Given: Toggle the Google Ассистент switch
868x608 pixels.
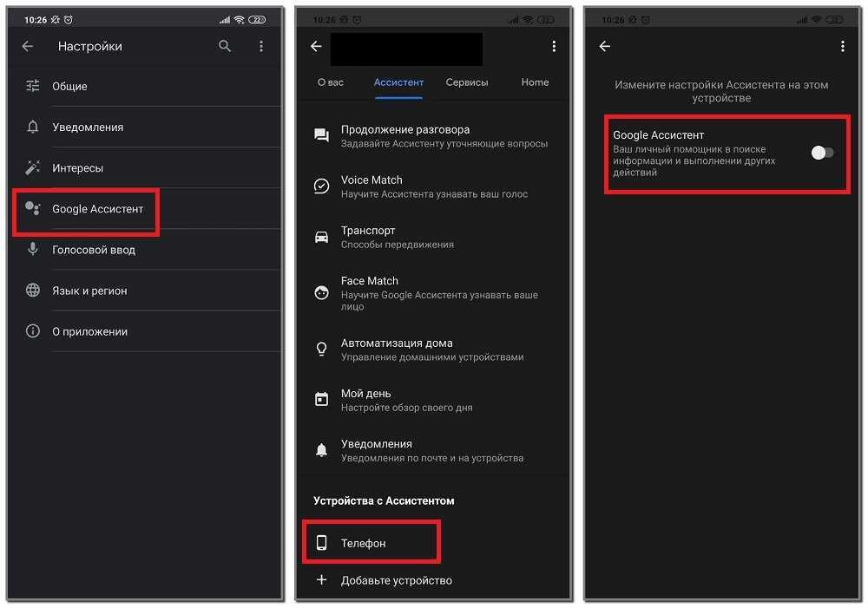Looking at the screenshot, I should click(822, 153).
